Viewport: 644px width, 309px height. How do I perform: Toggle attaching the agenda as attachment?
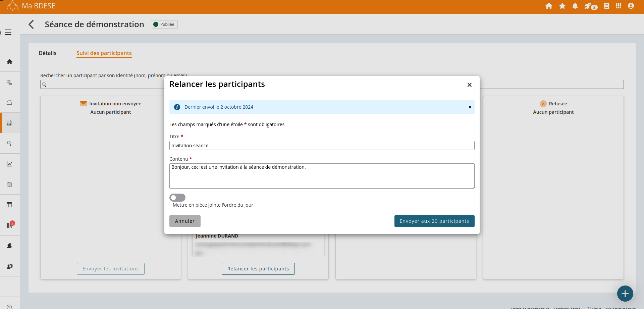click(177, 198)
